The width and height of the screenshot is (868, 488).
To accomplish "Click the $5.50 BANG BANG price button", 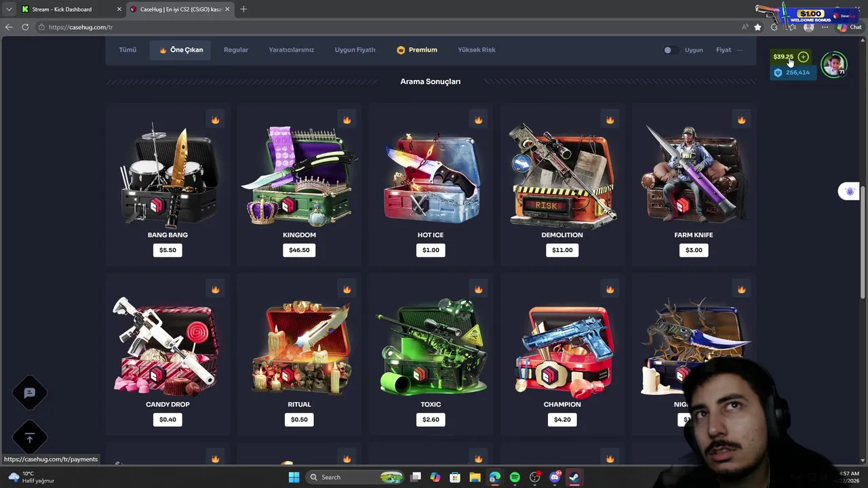I will coord(167,250).
